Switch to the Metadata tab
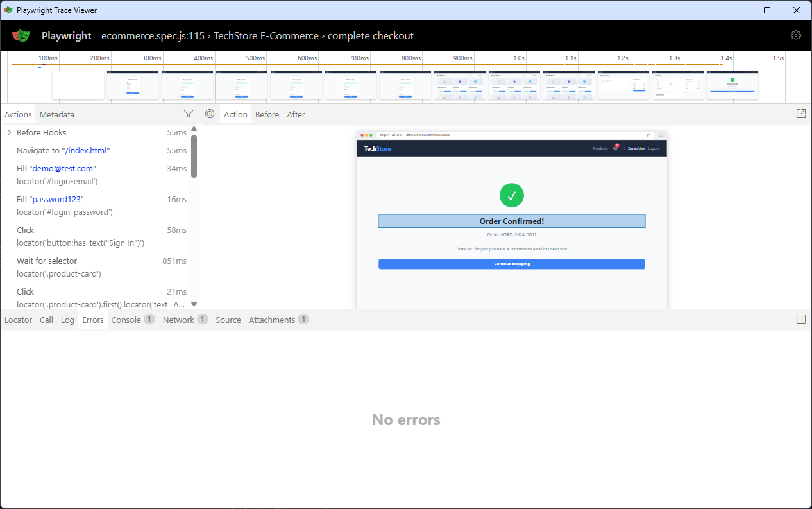The image size is (812, 509). click(56, 114)
